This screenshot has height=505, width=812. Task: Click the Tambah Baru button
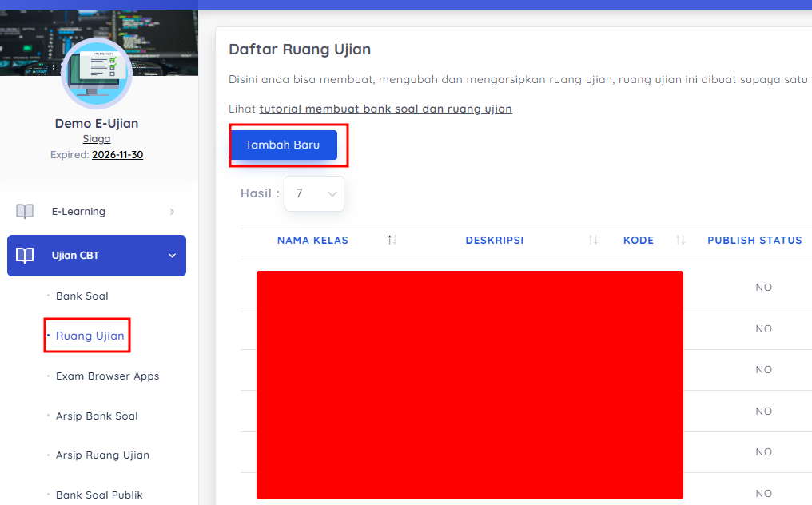pyautogui.click(x=283, y=145)
